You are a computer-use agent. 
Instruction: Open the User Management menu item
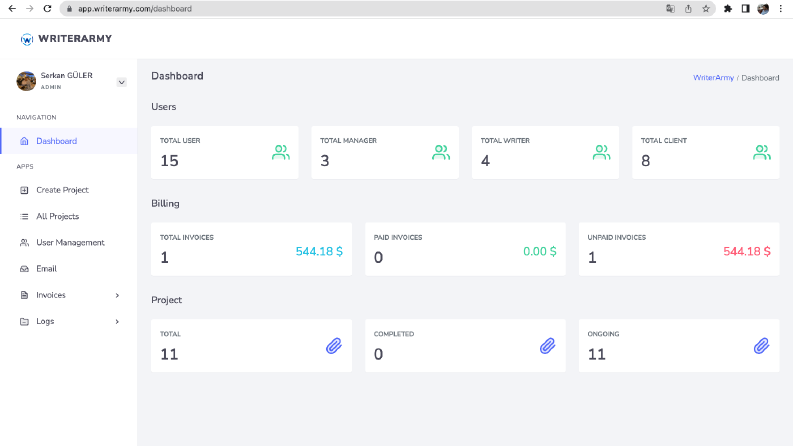[68, 243]
